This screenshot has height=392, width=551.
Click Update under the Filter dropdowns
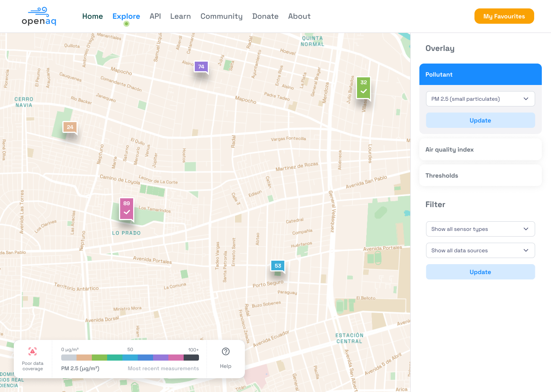click(x=480, y=272)
